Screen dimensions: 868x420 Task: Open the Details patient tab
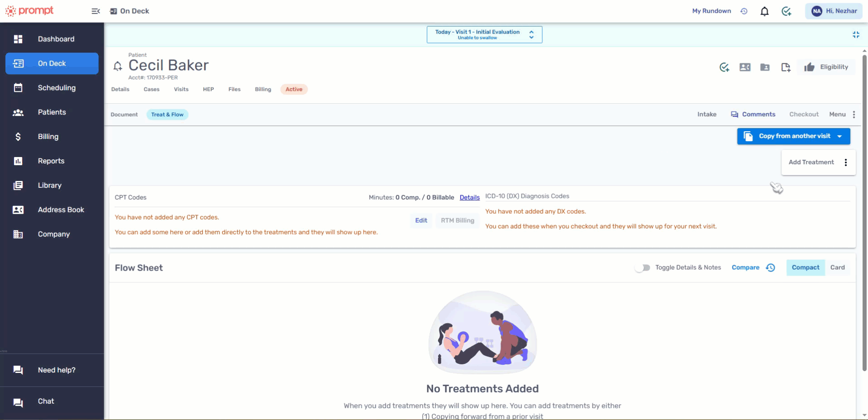pos(121,89)
